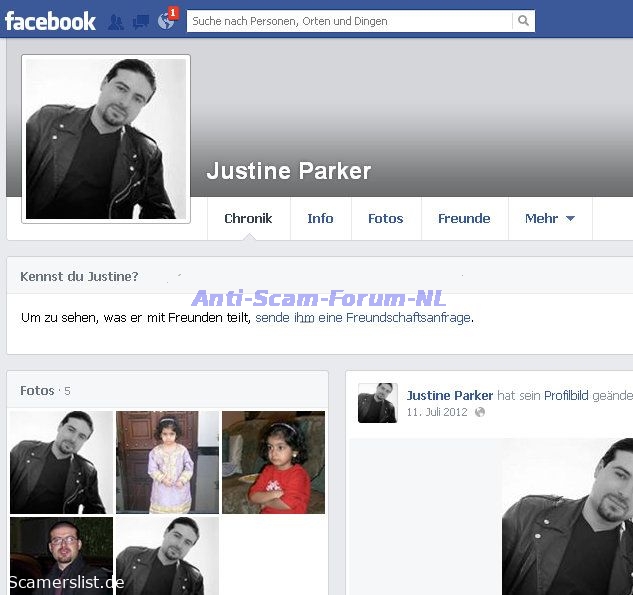
Task: Open the friend requests icon
Action: pyautogui.click(x=116, y=21)
